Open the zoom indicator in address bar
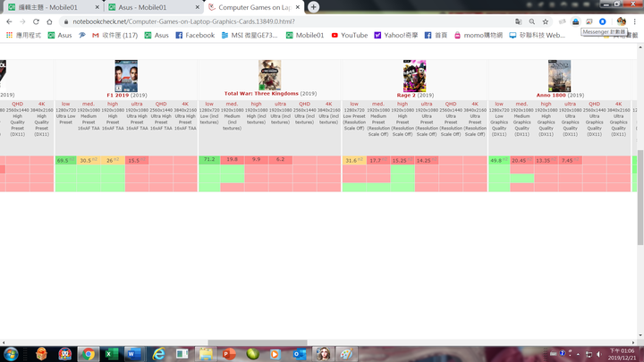 point(532,21)
